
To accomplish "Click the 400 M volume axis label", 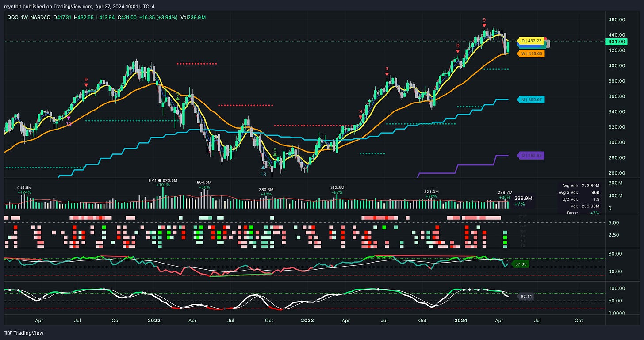I will (x=615, y=195).
